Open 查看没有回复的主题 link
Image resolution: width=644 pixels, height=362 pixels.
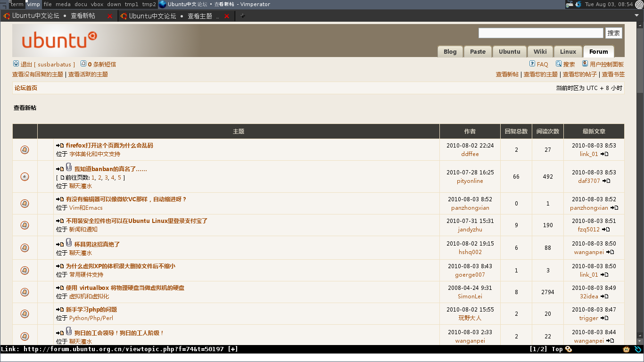pyautogui.click(x=38, y=74)
